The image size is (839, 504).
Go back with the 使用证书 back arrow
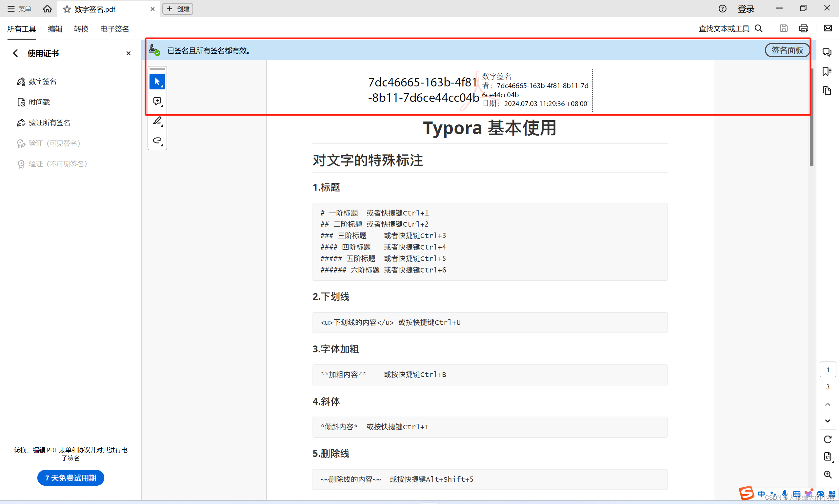[15, 53]
